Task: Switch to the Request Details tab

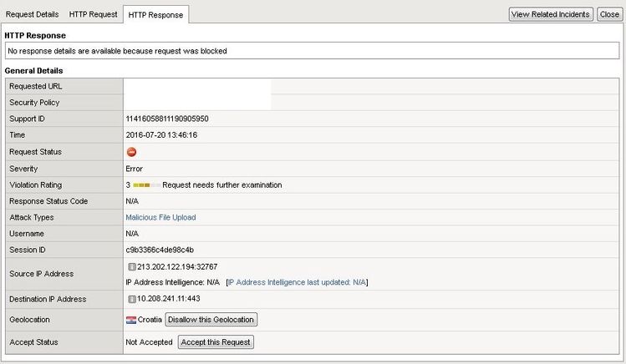Action: [33, 14]
